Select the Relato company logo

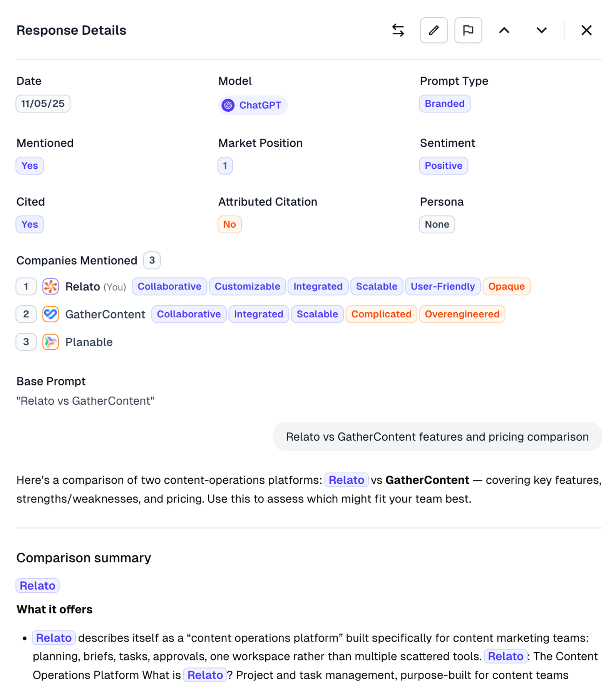click(x=50, y=287)
